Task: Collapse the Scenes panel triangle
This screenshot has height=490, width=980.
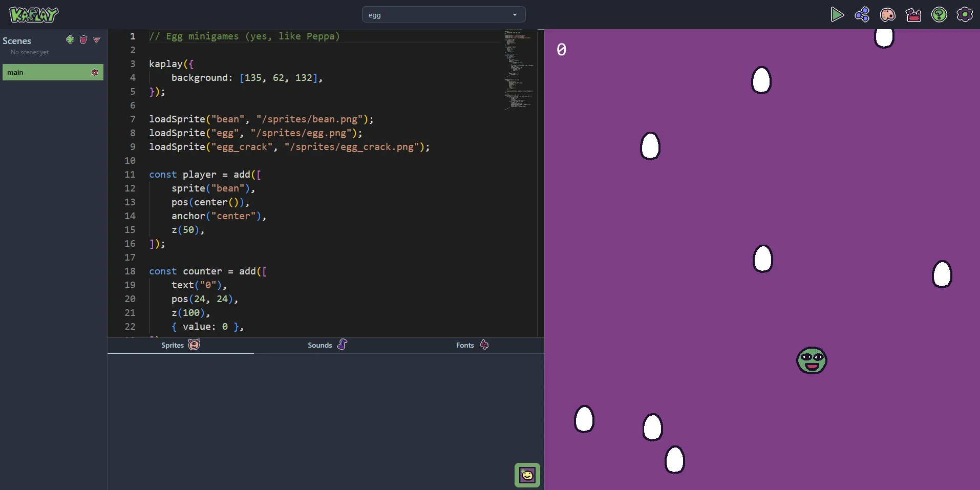Action: pyautogui.click(x=97, y=40)
